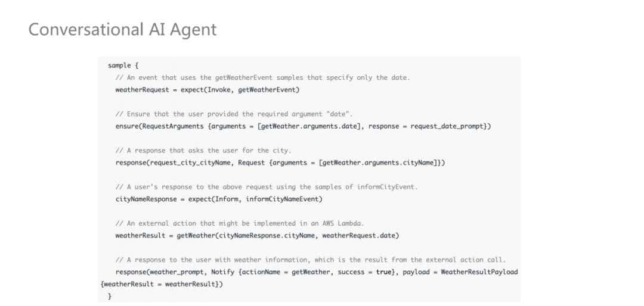644x306 pixels.
Task: Click the "sample {" opening line
Action: pos(123,65)
